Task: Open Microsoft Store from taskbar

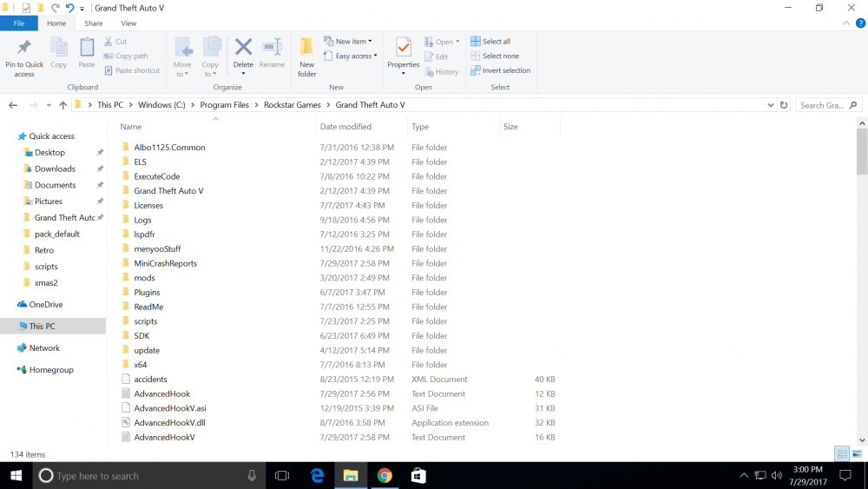Action: pos(418,475)
